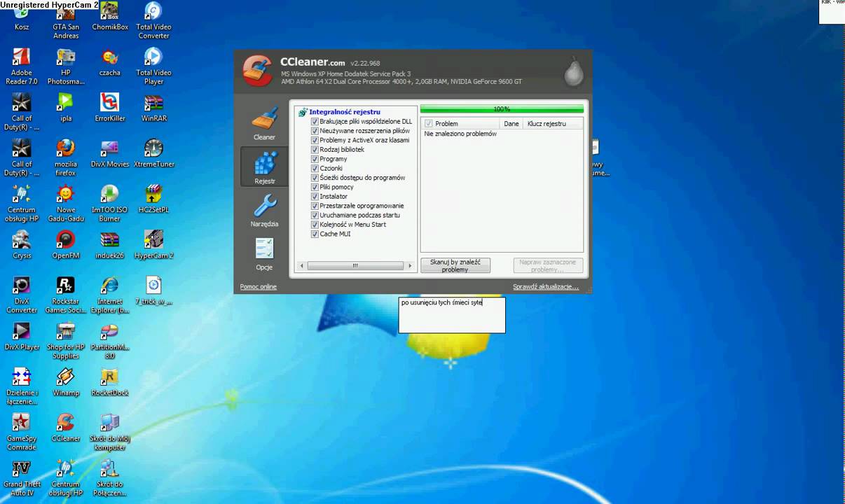Toggle Rodzaj bibliotek checkbox
This screenshot has height=504, width=845.
(315, 150)
